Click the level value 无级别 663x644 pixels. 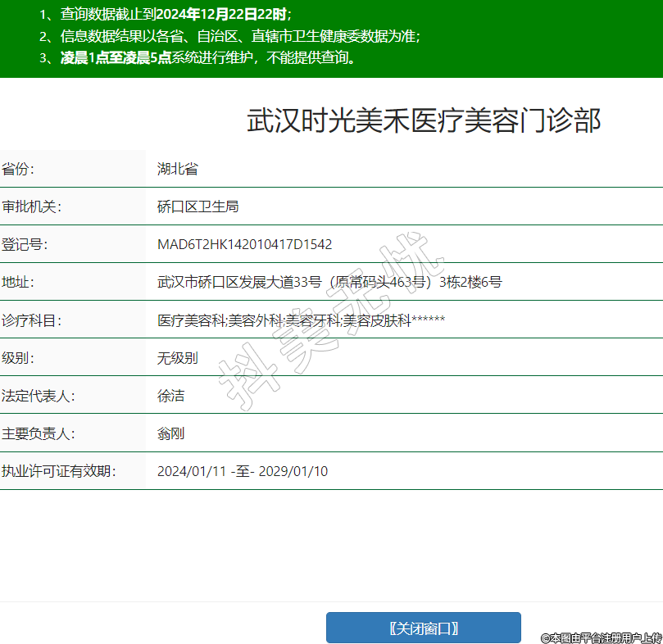click(178, 358)
